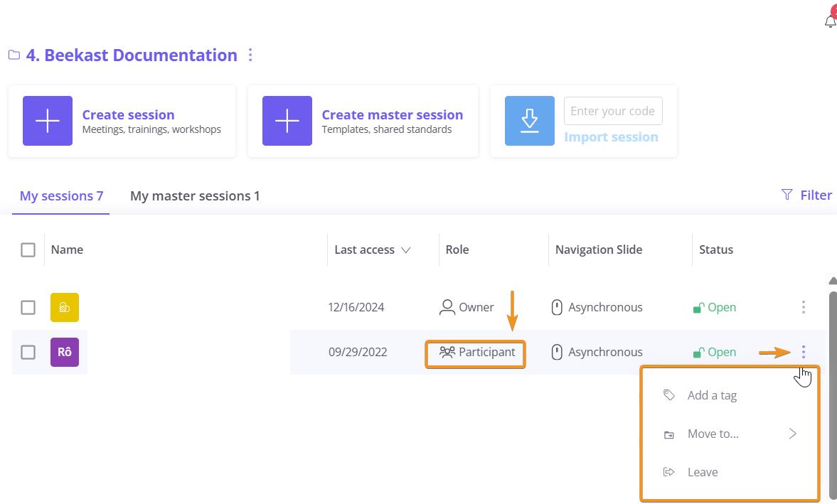This screenshot has height=504, width=837.
Task: Click Asynchronous in the Owner row
Action: click(605, 307)
